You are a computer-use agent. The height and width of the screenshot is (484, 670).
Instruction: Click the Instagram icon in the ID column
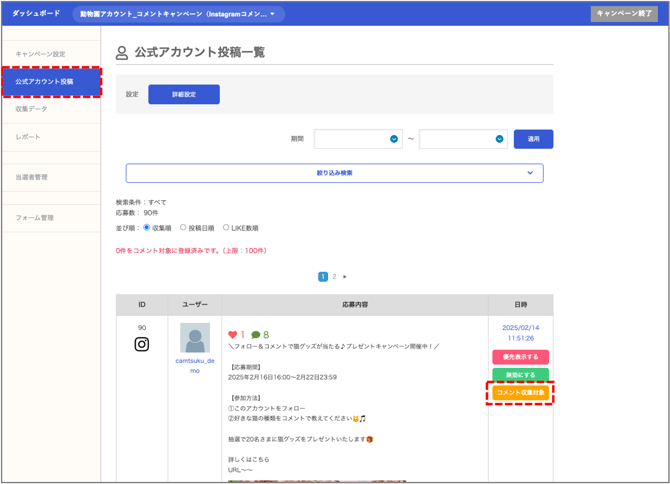pyautogui.click(x=142, y=345)
